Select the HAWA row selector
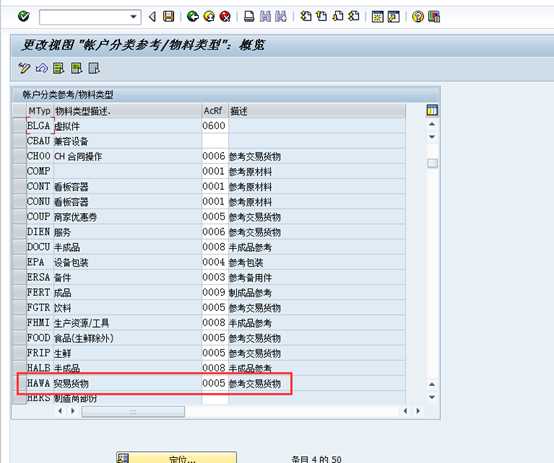The height and width of the screenshot is (463, 554). 19,383
